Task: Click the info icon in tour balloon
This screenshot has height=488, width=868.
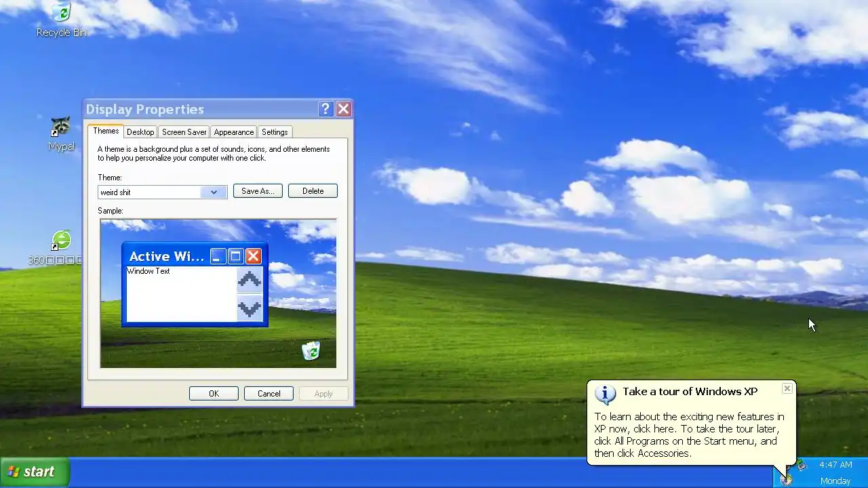Action: pyautogui.click(x=605, y=394)
